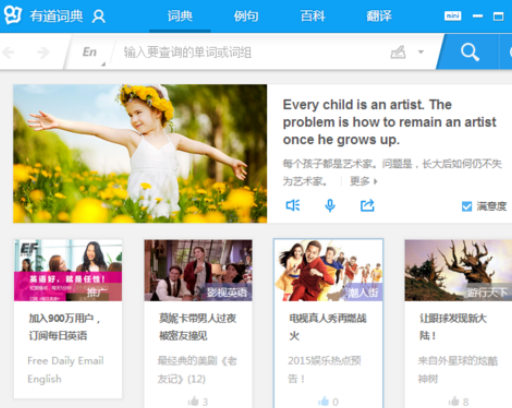Click the word search input field

(x=250, y=52)
